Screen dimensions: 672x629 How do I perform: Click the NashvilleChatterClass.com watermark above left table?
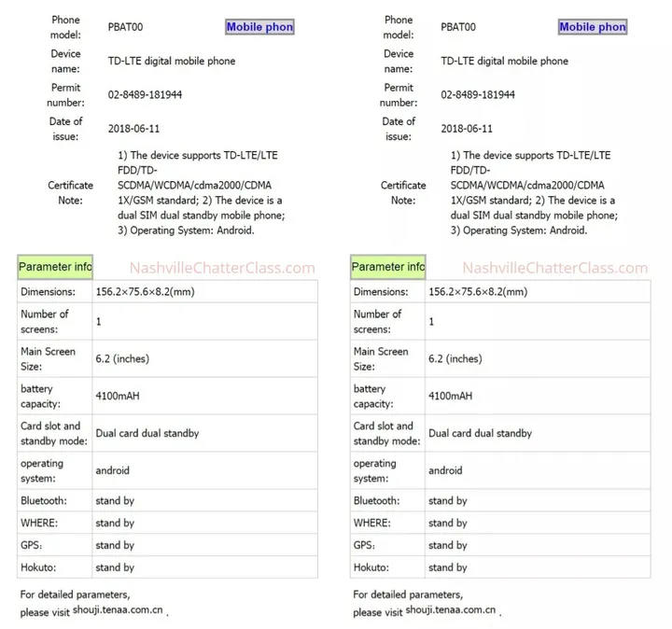[222, 268]
